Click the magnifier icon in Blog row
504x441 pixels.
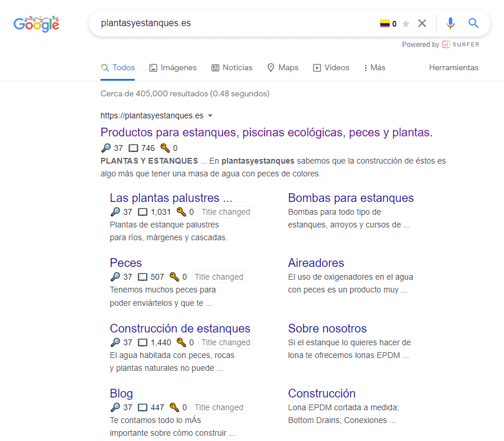pyautogui.click(x=115, y=407)
